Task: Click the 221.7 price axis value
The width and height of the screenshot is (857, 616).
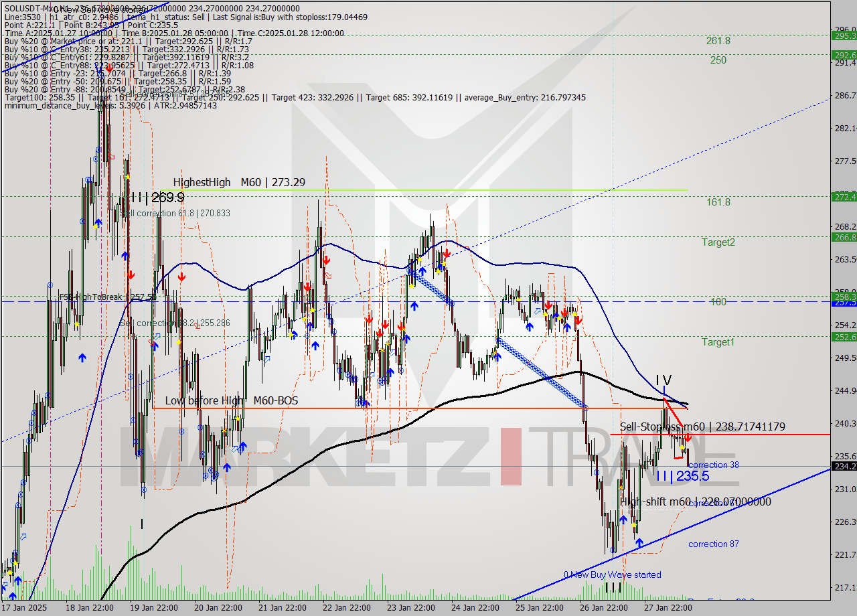Action: click(x=845, y=554)
